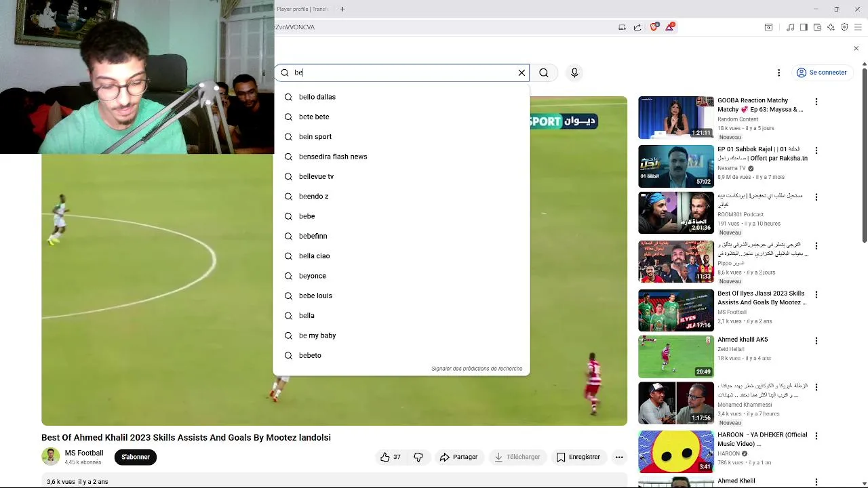Screen dimensions: 868x488
Task: Open the Pippo video thumbnail (11:33)
Action: [x=676, y=262]
